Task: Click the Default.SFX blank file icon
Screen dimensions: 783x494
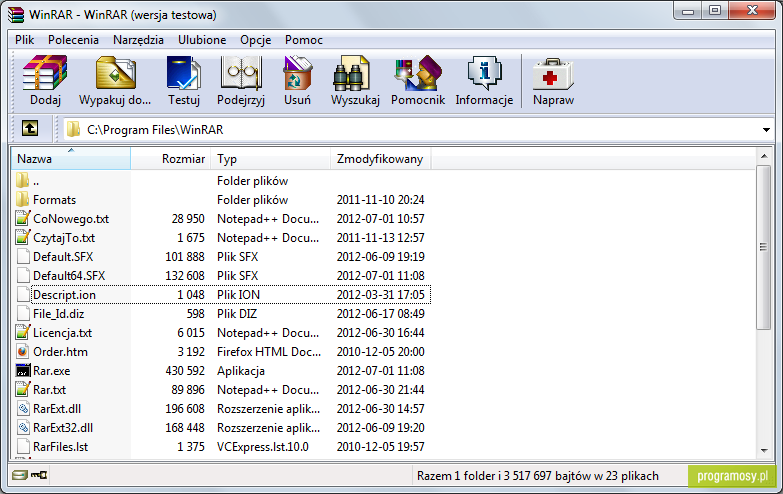Action: click(23, 256)
